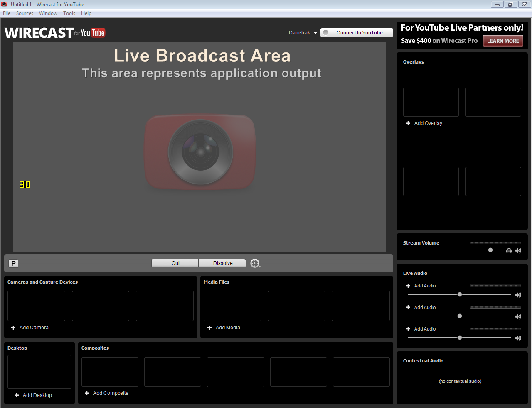Click the bottom Add Audio plus icon
Screen dimensions: 532x409
click(408, 329)
